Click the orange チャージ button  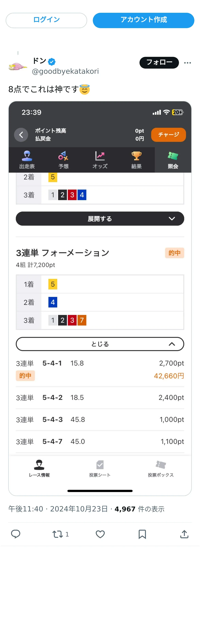coord(168,135)
